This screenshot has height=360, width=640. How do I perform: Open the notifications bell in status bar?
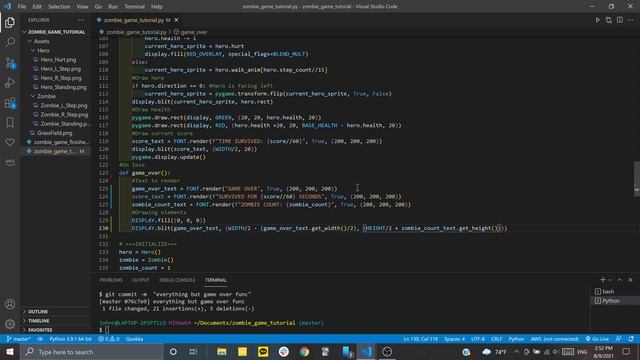[631, 339]
